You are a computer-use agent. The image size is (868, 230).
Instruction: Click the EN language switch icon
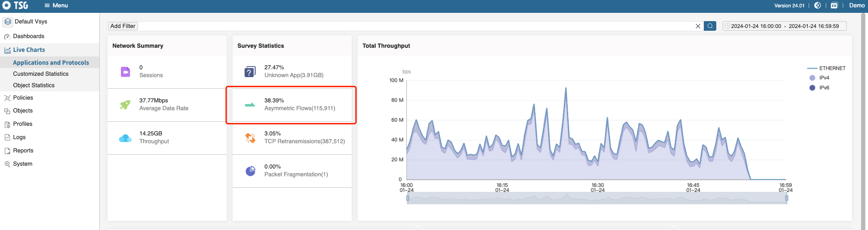coord(834,6)
